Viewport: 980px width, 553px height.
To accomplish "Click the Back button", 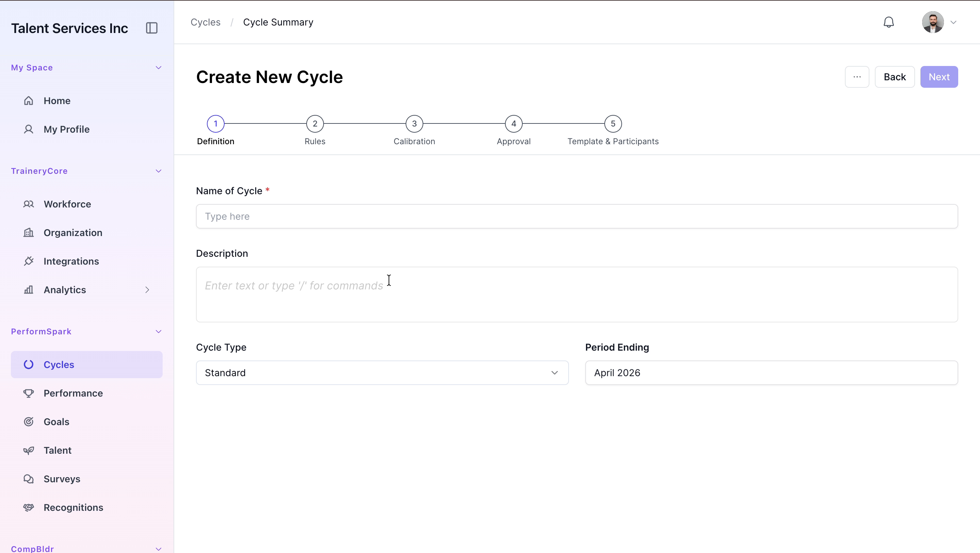I will (894, 77).
